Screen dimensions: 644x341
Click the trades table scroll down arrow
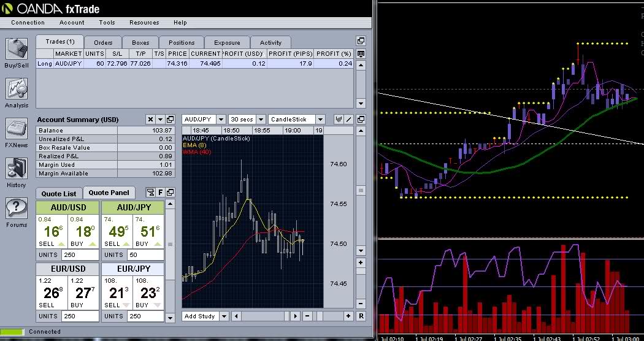pos(361,103)
